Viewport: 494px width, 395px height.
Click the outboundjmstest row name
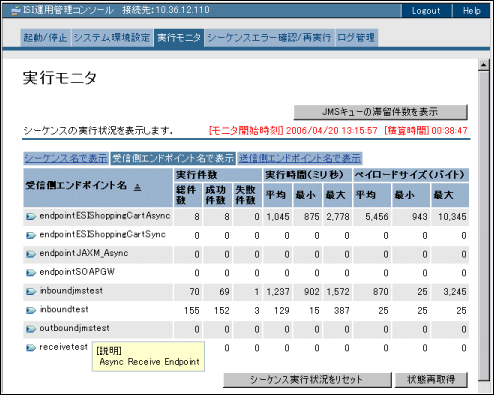(x=74, y=328)
